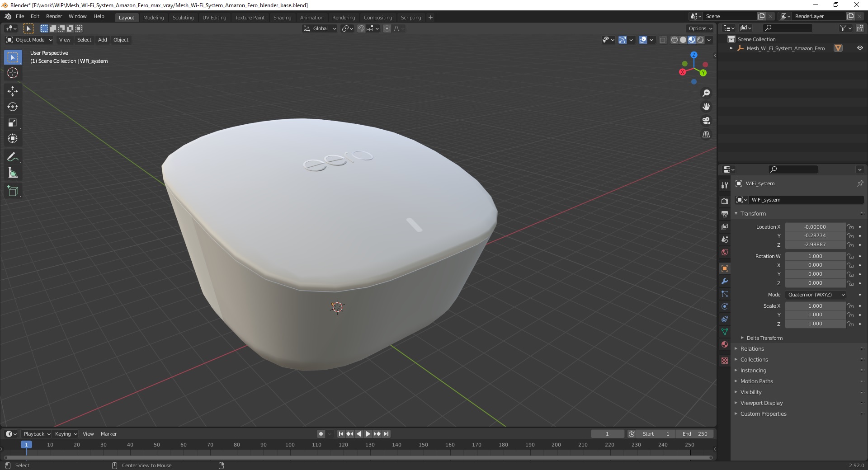Switch to wireframe viewport shading

(x=675, y=40)
